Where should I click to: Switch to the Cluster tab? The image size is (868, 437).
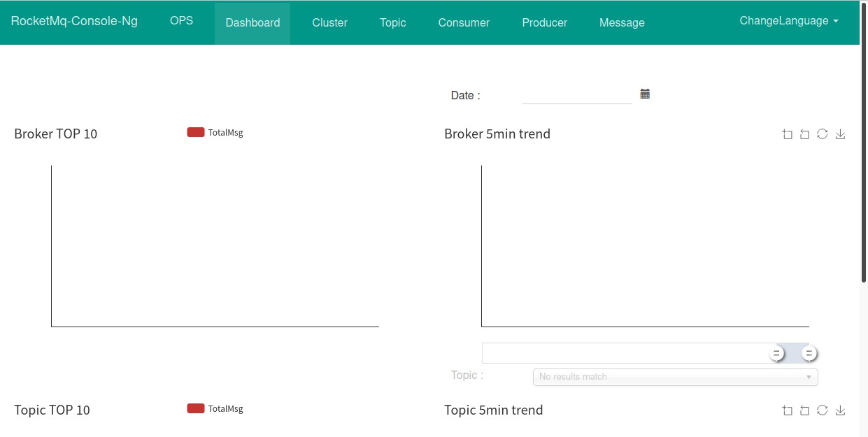[330, 23]
